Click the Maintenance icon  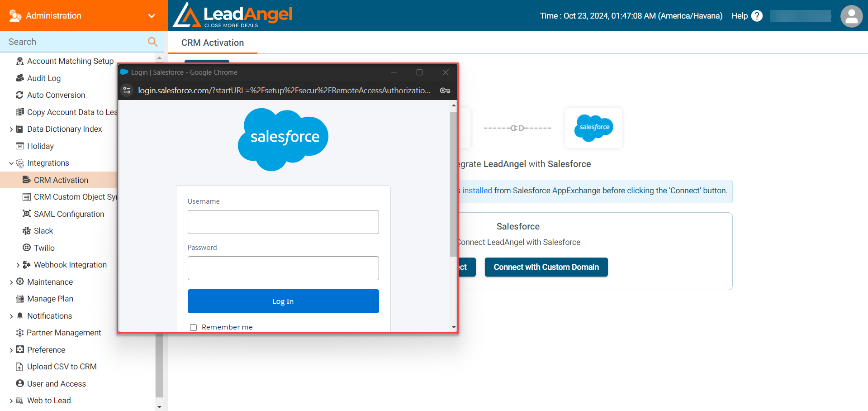point(20,282)
